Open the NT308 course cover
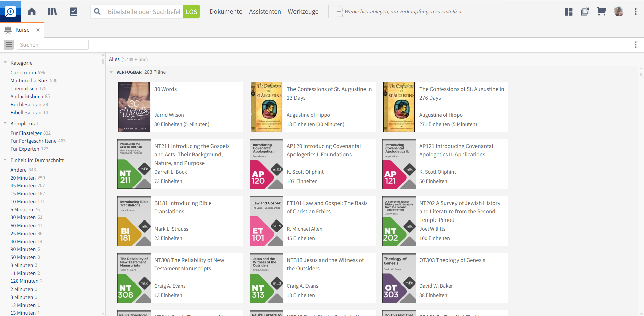Viewport: 644px width, 316px height. 134,278
